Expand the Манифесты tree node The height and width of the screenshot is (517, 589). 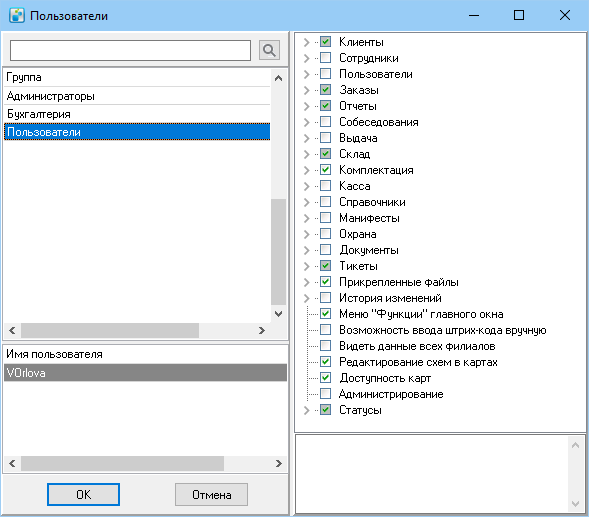pyautogui.click(x=307, y=218)
